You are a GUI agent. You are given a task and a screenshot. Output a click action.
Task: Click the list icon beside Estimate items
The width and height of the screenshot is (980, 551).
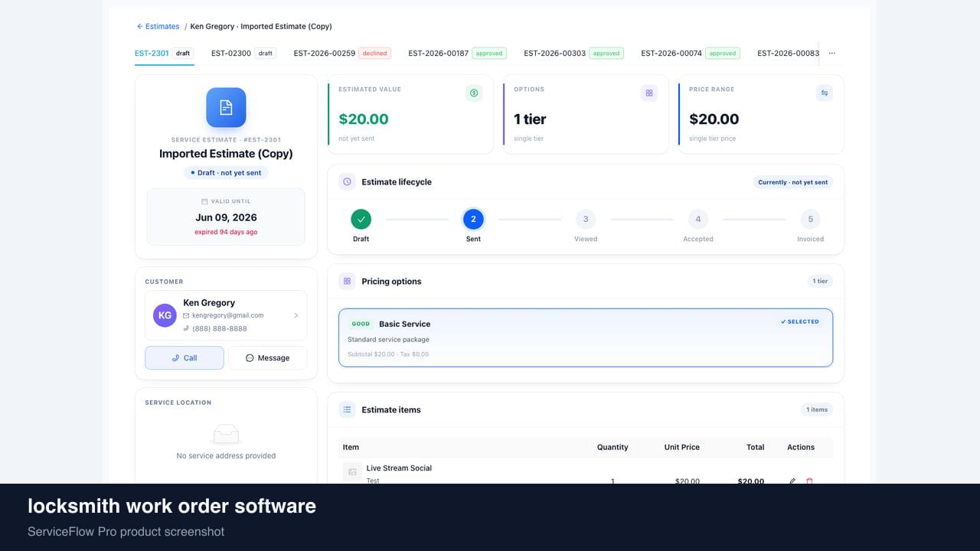coord(347,410)
